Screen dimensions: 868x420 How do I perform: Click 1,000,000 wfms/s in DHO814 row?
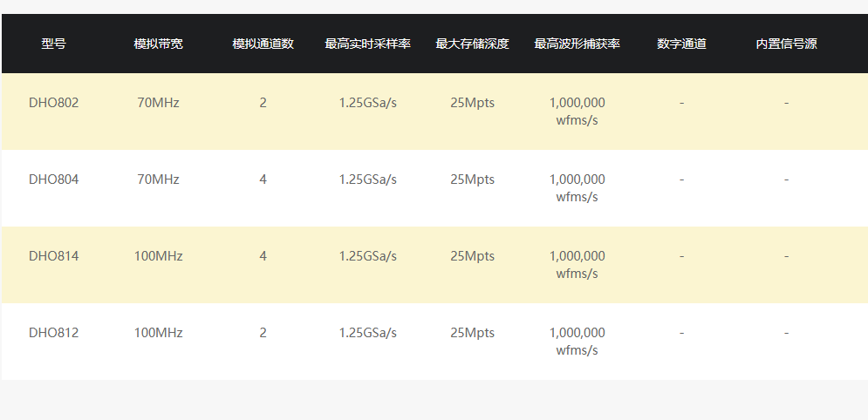(x=577, y=265)
